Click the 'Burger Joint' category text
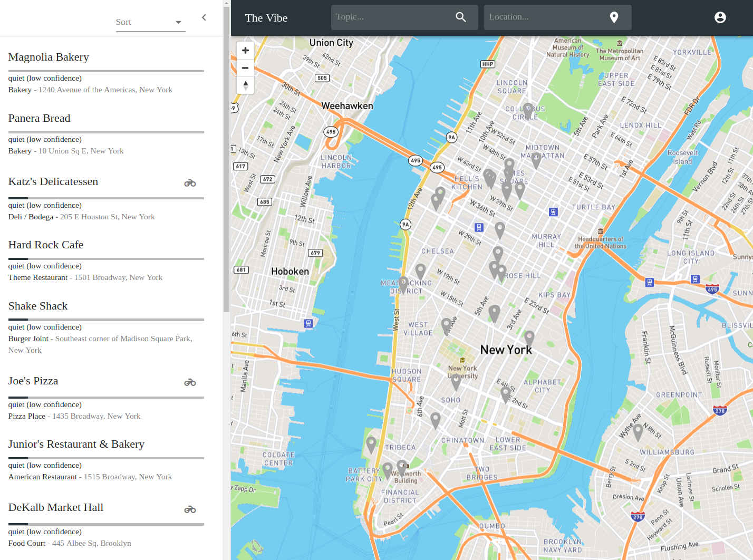 click(x=28, y=339)
